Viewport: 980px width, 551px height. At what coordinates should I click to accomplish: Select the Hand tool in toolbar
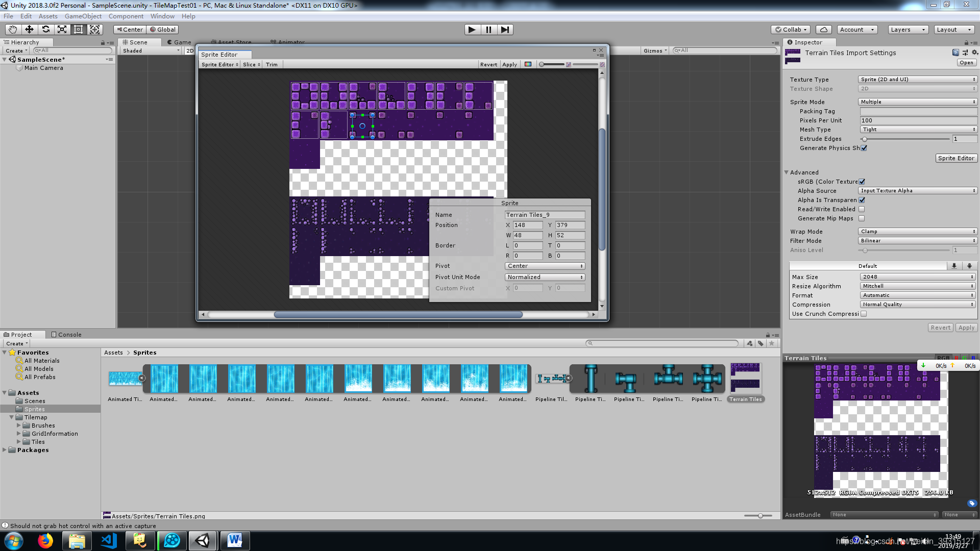point(13,30)
